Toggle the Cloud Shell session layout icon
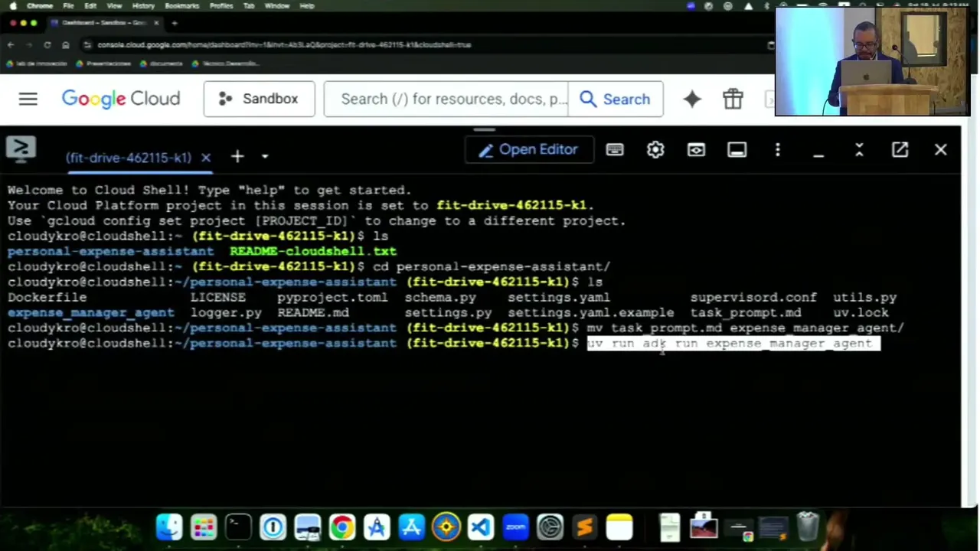This screenshot has width=980, height=551. (737, 150)
